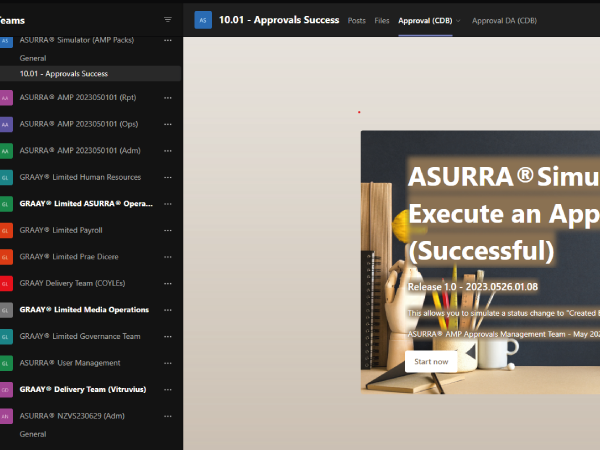Open more options for ASURRA AMP 2023050101 (Rpt)
The image size is (600, 450).
[168, 98]
